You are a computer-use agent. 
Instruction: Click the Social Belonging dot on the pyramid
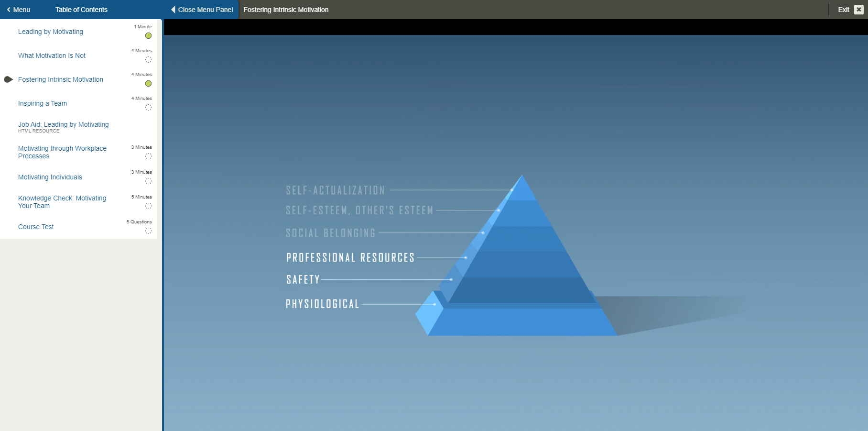tap(483, 233)
